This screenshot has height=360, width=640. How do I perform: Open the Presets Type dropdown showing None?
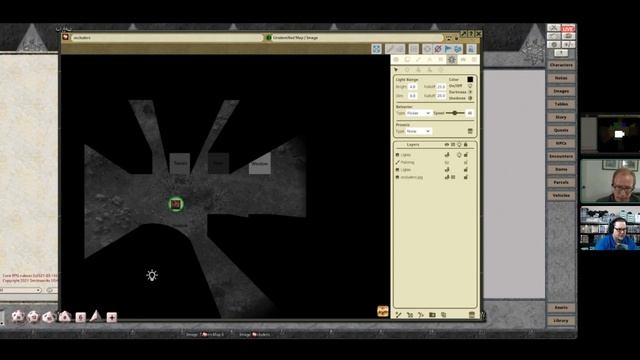click(418, 131)
